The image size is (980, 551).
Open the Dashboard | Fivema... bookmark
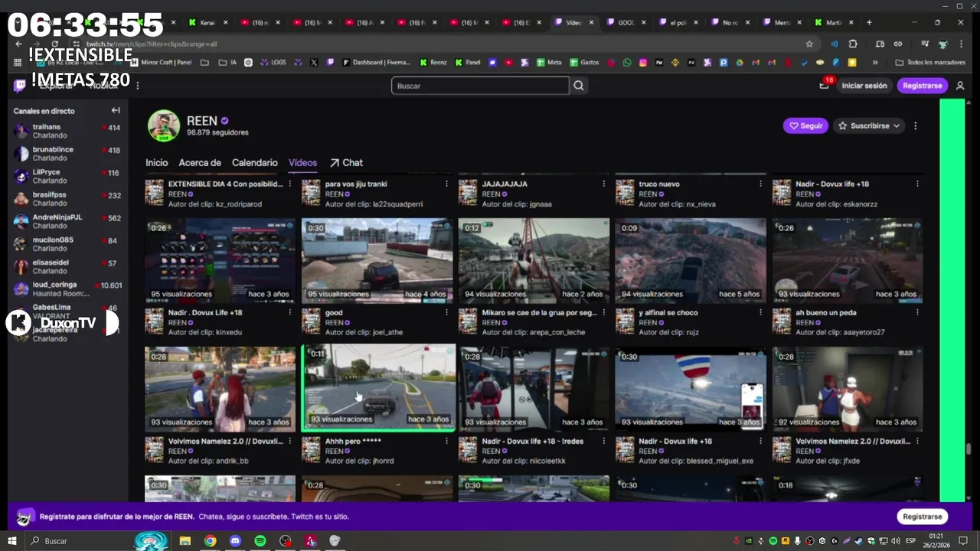pos(376,62)
